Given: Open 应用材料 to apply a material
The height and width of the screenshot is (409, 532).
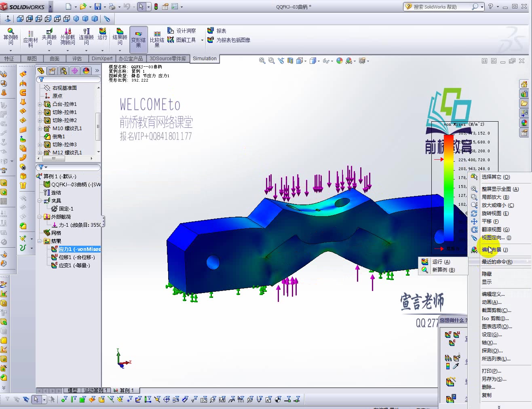Looking at the screenshot, I should click(x=30, y=36).
